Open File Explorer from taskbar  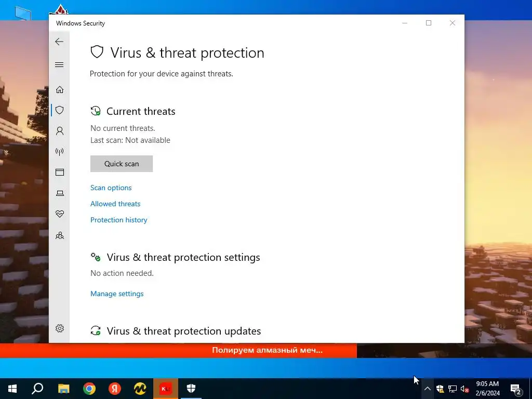pyautogui.click(x=63, y=389)
